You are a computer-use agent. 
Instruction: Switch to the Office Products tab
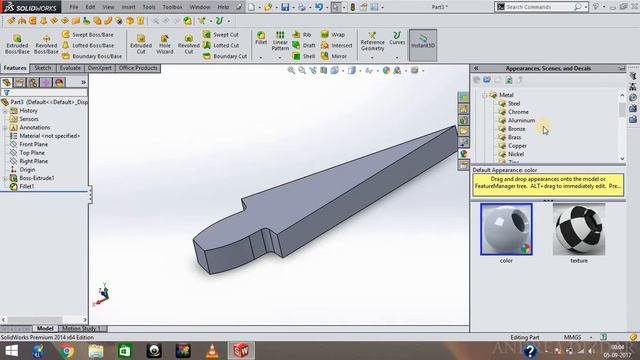point(138,68)
